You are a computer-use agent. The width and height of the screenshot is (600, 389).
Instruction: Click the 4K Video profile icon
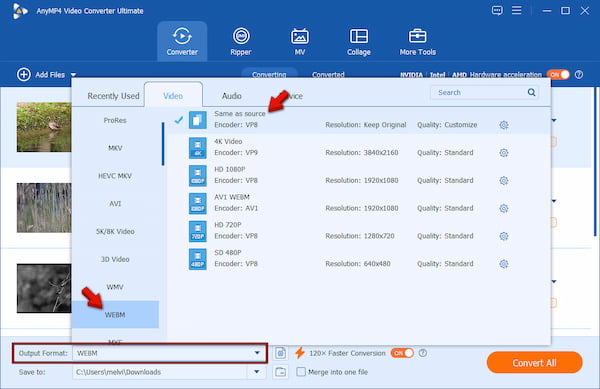pos(197,148)
